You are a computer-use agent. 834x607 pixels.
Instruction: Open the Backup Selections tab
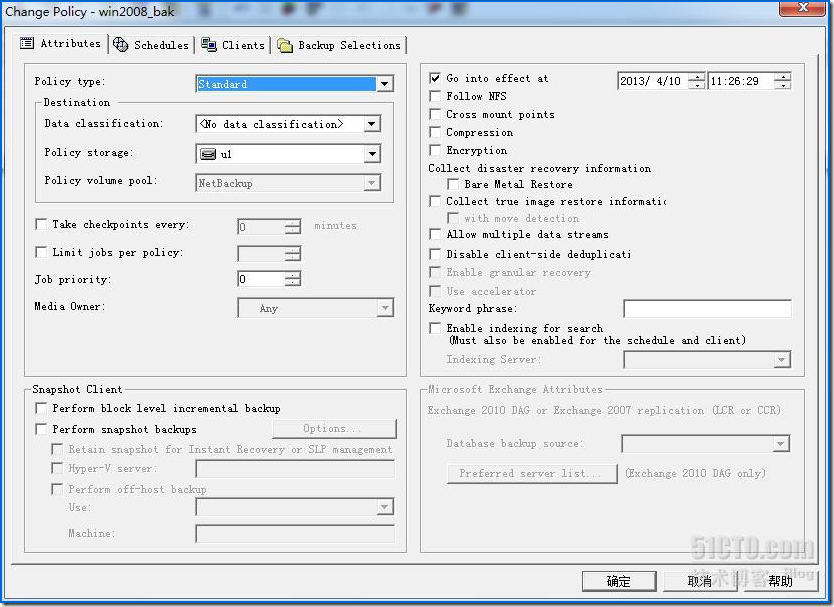(339, 45)
